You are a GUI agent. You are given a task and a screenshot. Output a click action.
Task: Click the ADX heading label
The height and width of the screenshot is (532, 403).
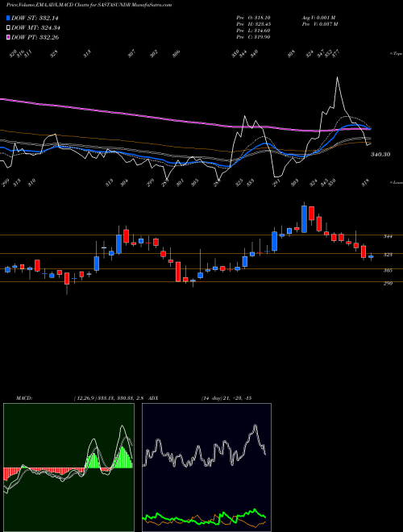153,398
